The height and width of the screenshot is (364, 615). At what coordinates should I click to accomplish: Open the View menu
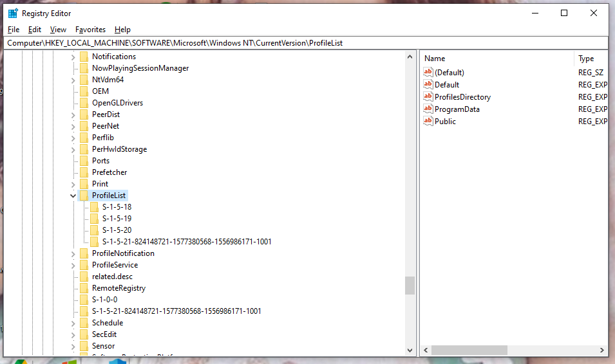(58, 30)
